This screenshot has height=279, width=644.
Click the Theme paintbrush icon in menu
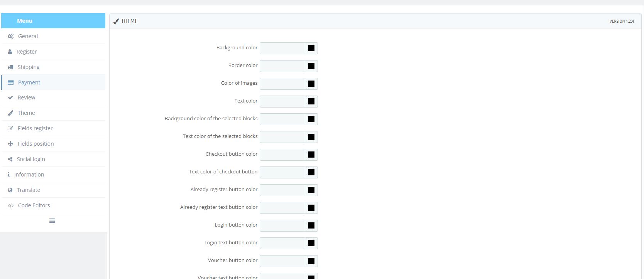tap(10, 113)
